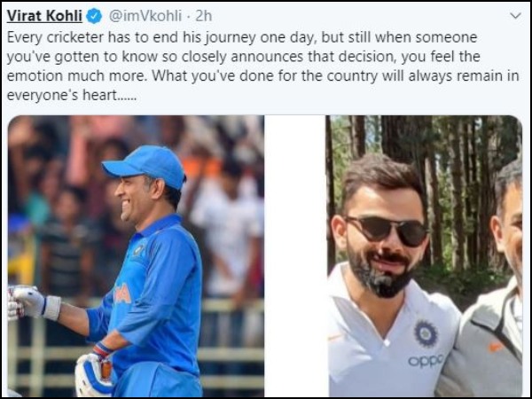The width and height of the screenshot is (532, 399).
Task: Click the OPPO logo on the white jersey
Action: pyautogui.click(x=426, y=361)
